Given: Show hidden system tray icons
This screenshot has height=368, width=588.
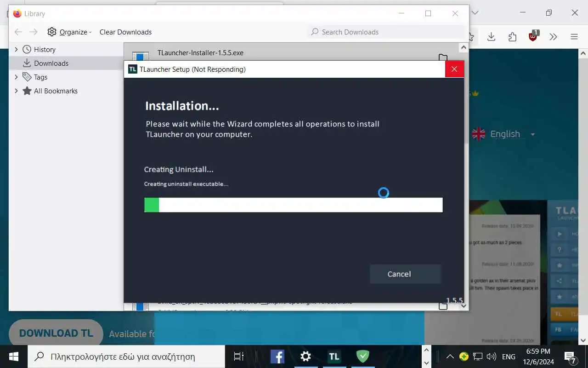Looking at the screenshot, I should click(450, 356).
